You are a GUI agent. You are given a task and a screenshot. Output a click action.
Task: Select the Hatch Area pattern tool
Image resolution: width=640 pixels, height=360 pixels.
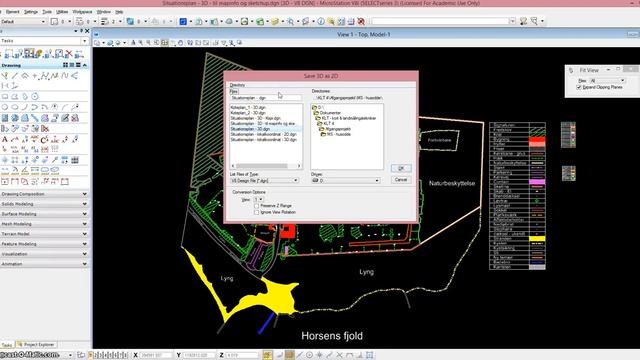[x=5, y=118]
